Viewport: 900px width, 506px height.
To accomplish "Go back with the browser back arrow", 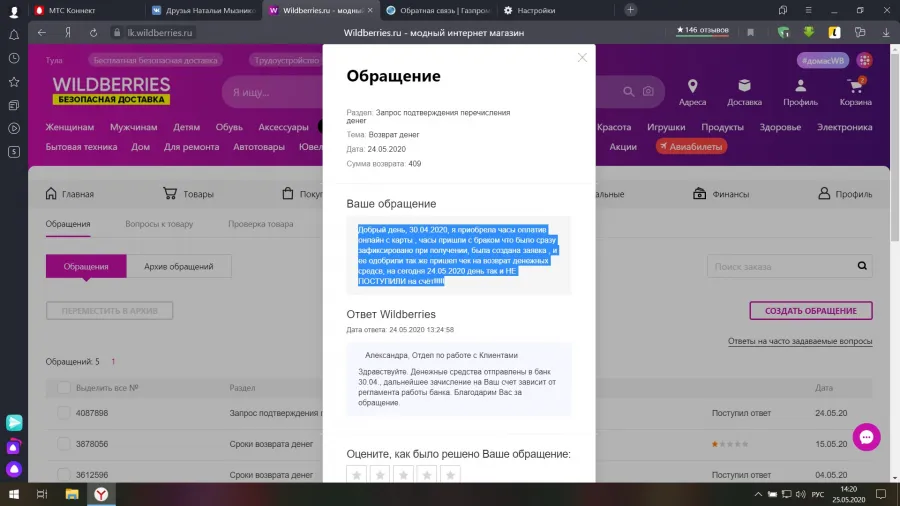I will (41, 33).
